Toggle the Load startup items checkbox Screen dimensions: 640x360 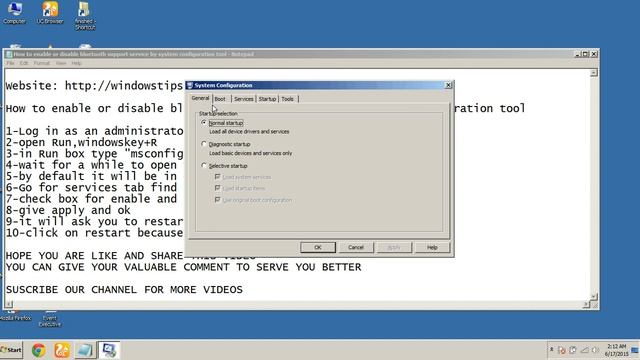218,188
